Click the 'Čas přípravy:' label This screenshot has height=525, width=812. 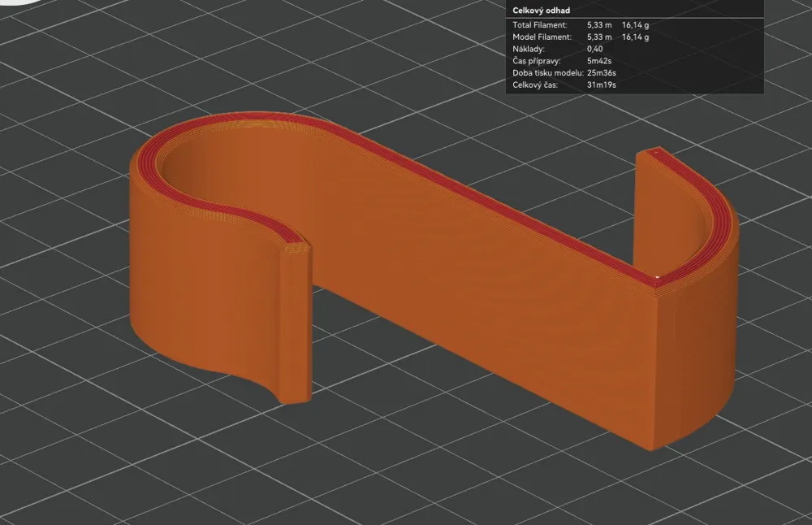(537, 61)
